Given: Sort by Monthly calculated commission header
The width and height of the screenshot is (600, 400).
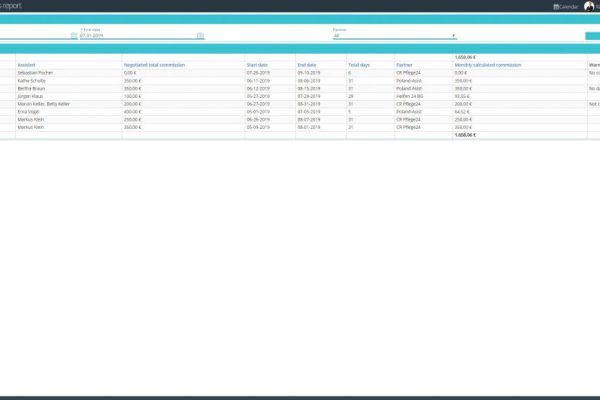Looking at the screenshot, I should pos(488,65).
